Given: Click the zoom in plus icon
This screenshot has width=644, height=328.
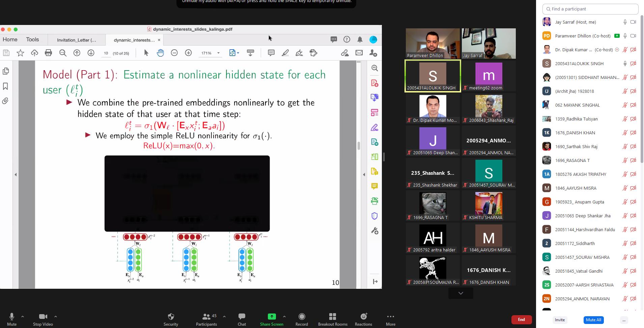Looking at the screenshot, I should (188, 53).
